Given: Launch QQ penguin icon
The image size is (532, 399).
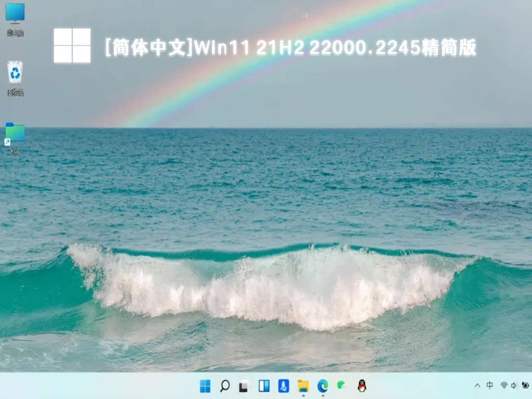Looking at the screenshot, I should [362, 386].
